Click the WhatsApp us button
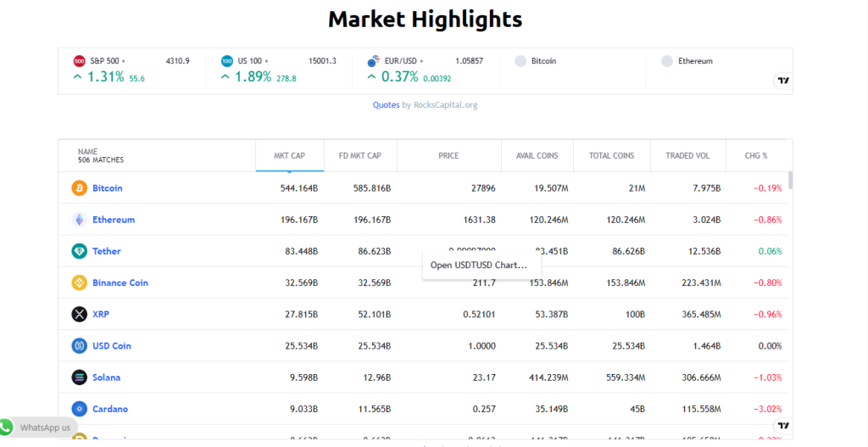 coord(38,427)
